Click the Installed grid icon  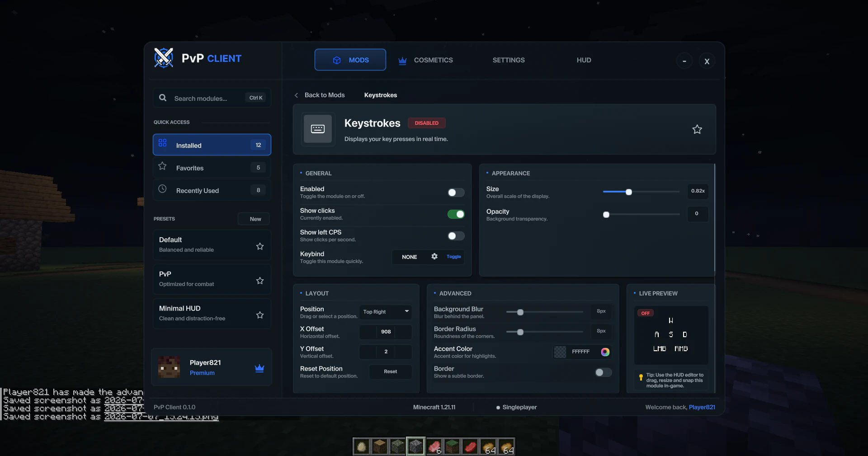point(163,143)
